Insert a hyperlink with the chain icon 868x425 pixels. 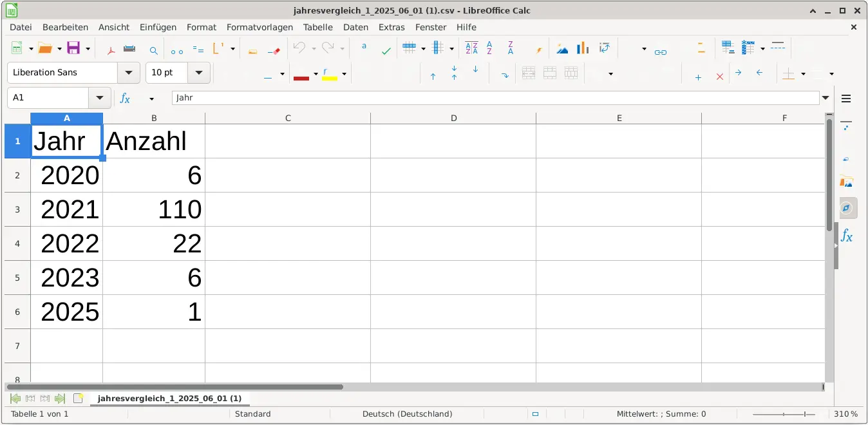click(x=661, y=51)
